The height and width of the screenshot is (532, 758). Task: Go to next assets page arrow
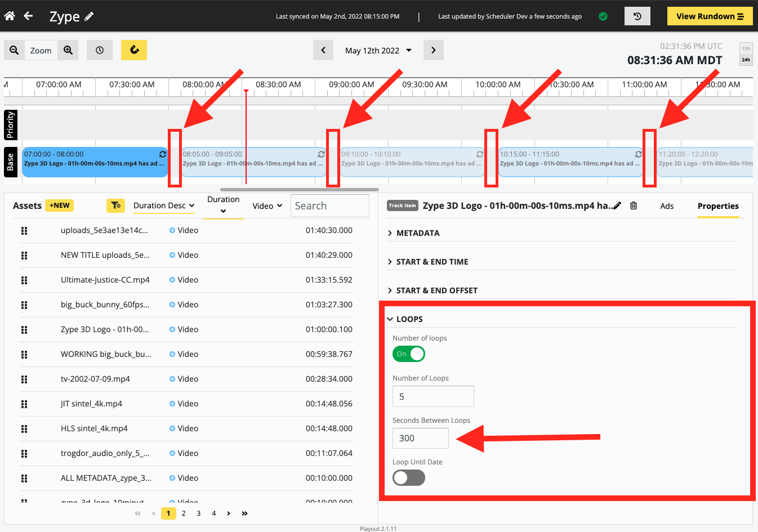229,513
